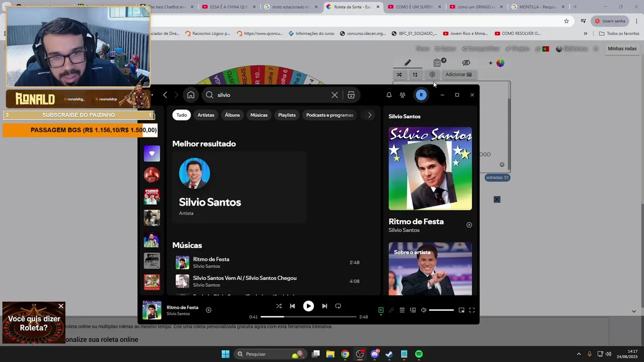The height and width of the screenshot is (362, 644).
Task: Open the color wheel customization
Action: point(500,63)
